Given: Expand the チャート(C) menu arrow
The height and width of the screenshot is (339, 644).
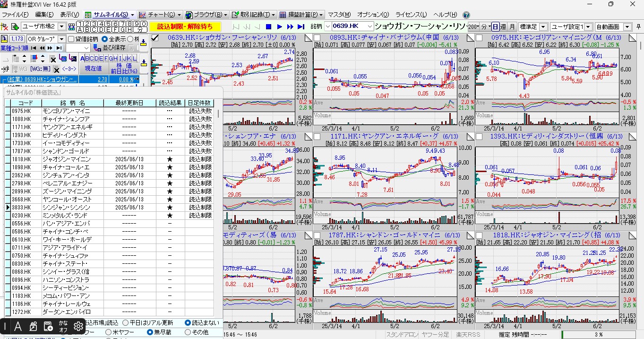Looking at the screenshot, I should tap(179, 15).
